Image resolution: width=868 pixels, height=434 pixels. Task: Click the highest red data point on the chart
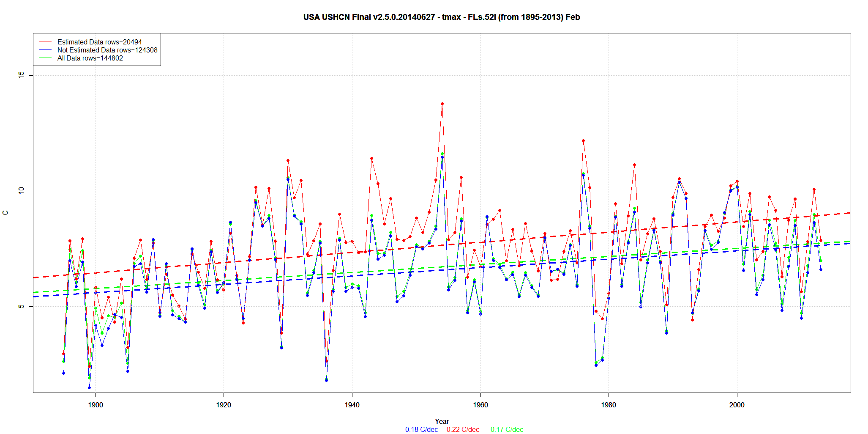[x=442, y=104]
